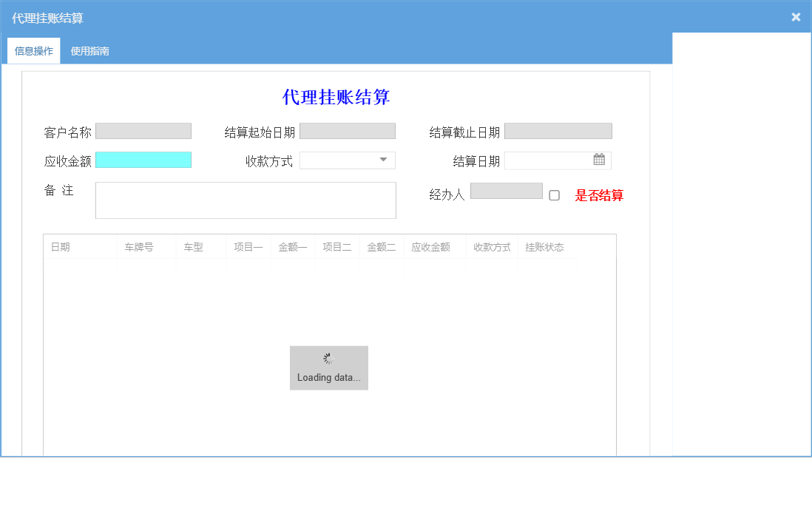Click the close X icon of the dialog
Image resolution: width=812 pixels, height=508 pixels.
[x=796, y=16]
